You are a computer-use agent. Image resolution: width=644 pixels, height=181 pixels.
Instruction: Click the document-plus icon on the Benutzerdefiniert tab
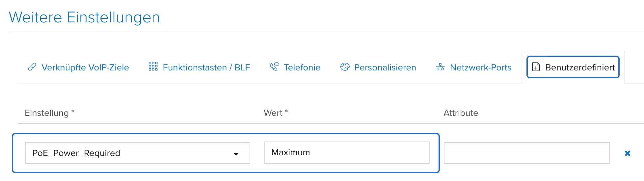coord(536,67)
